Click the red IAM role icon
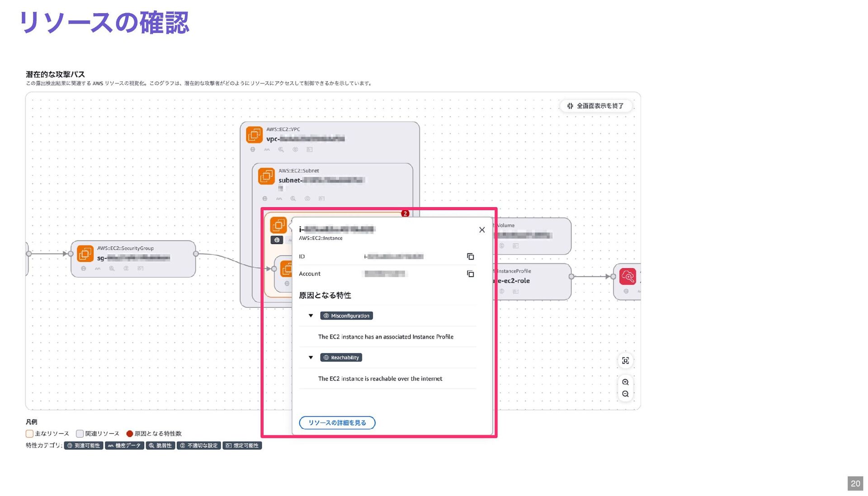Screen dimensions: 868x496 pos(627,276)
